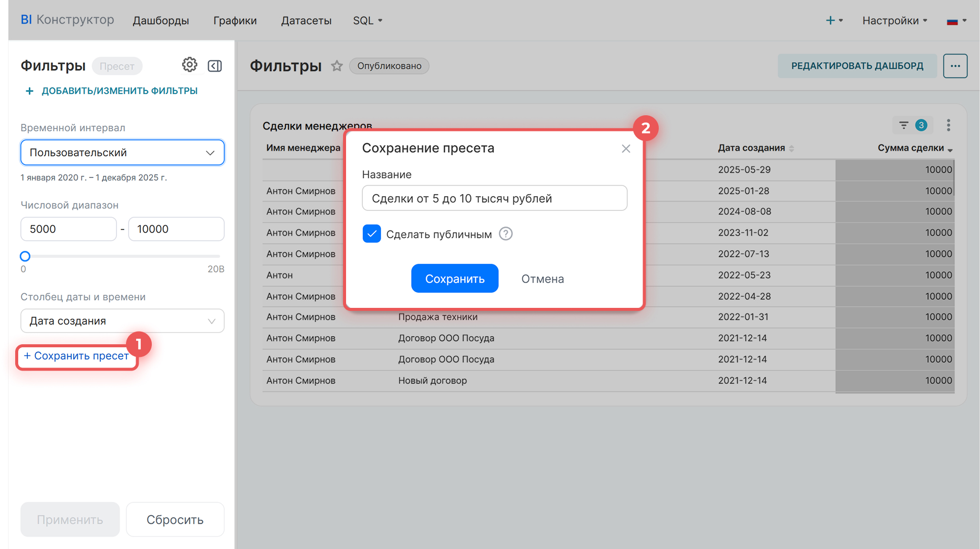Open the Дата создания column dropdown

[x=122, y=321]
